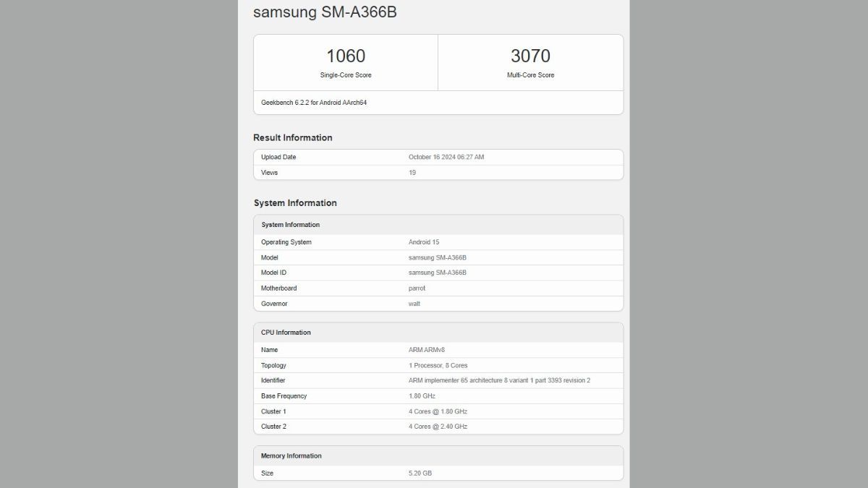Image resolution: width=868 pixels, height=488 pixels.
Task: Select the date "October 16 2024 06:27 AM"
Action: 446,157
